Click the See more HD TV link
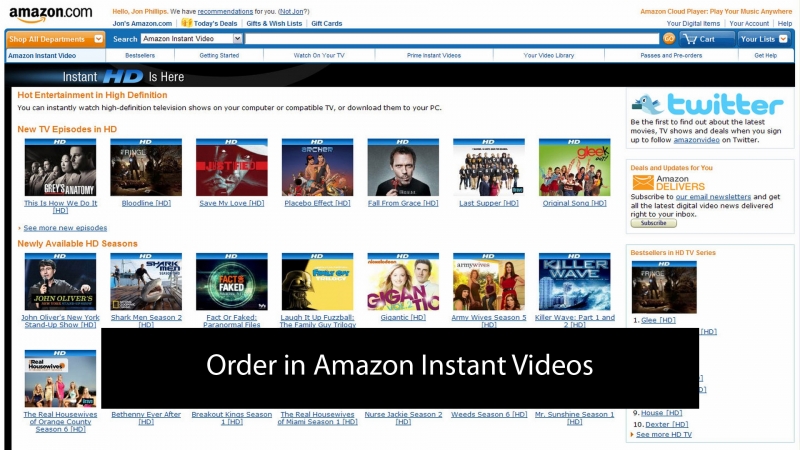The image size is (800, 450). [x=666, y=435]
